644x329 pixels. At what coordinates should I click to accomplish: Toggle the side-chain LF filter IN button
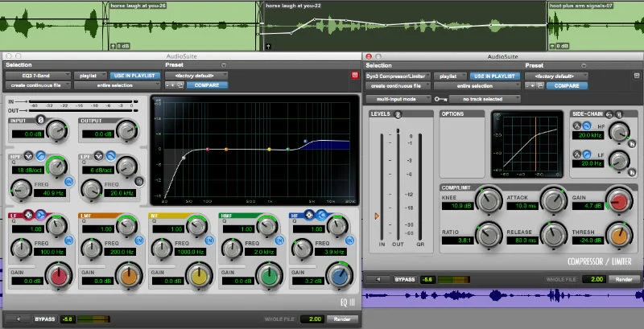point(632,172)
